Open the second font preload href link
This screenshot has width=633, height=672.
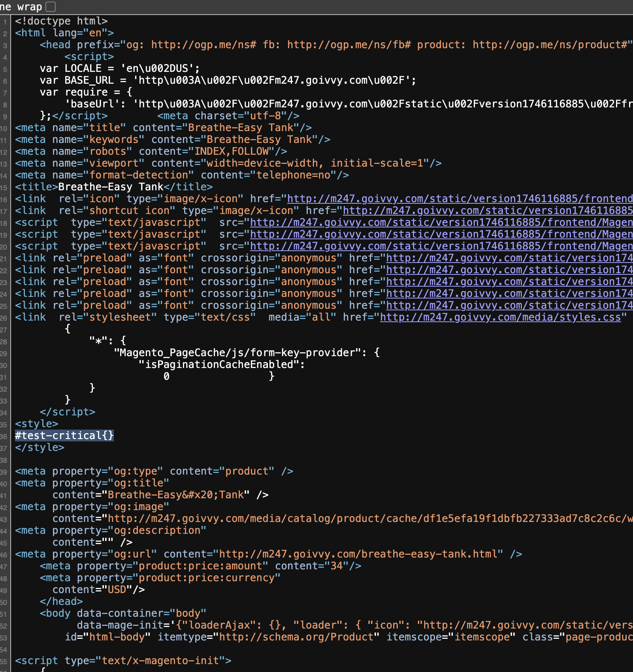tap(509, 270)
